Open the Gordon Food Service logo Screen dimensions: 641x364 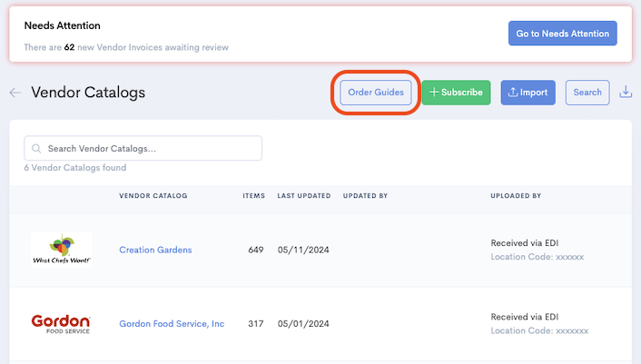[61, 324]
